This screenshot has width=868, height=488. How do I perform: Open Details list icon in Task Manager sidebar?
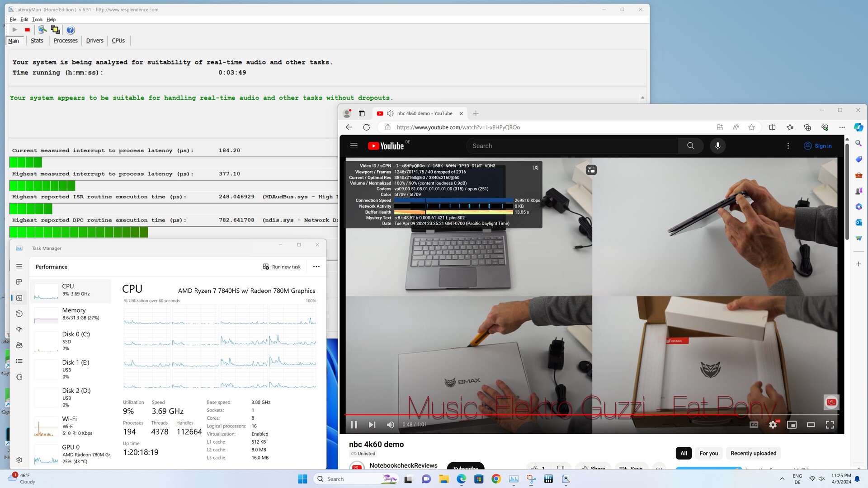click(19, 361)
